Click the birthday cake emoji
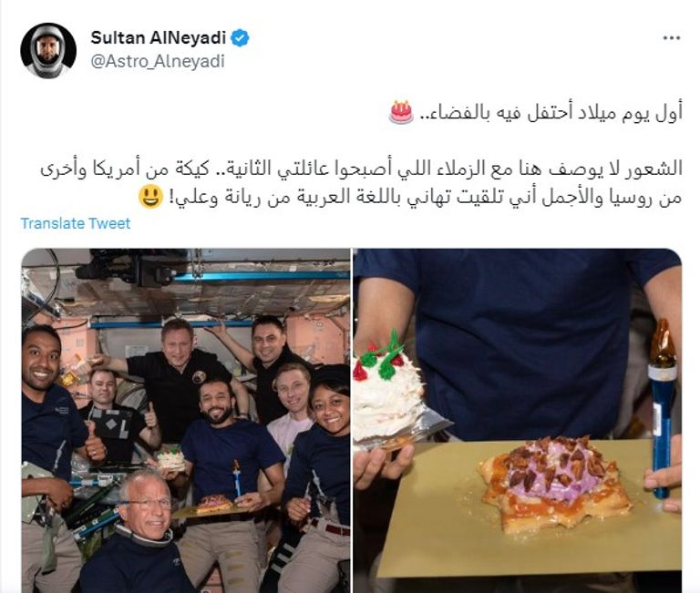Image resolution: width=700 pixels, height=593 pixels. 401,112
